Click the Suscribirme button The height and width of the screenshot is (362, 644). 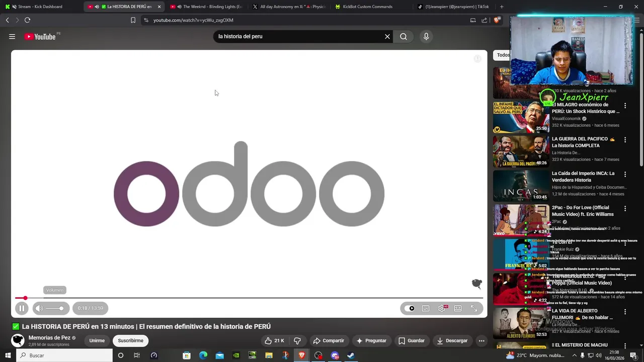130,341
